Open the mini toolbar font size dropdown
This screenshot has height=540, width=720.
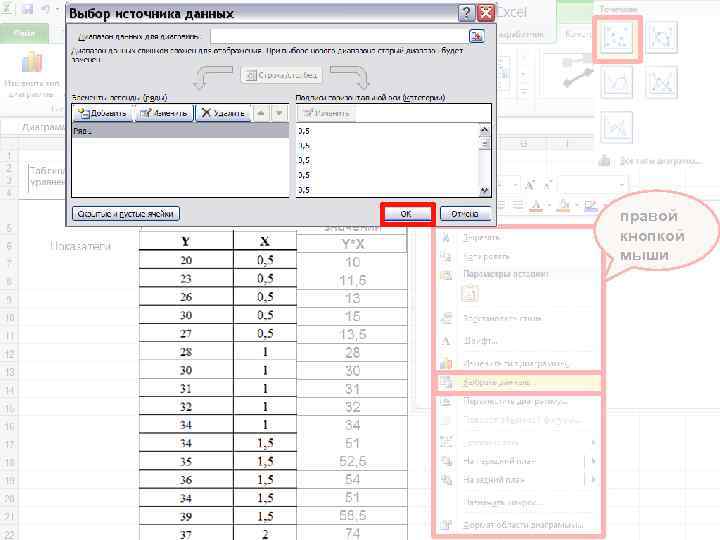coord(516,186)
